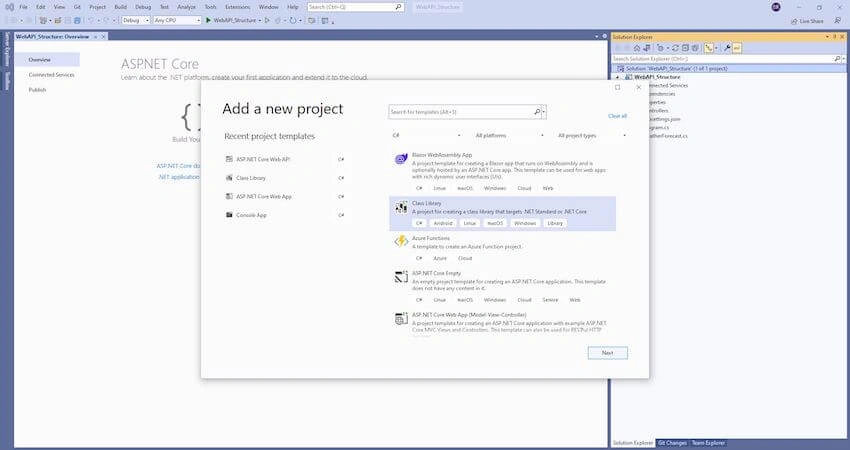Click green Start debugging play icon
850x450 pixels.
(x=208, y=20)
